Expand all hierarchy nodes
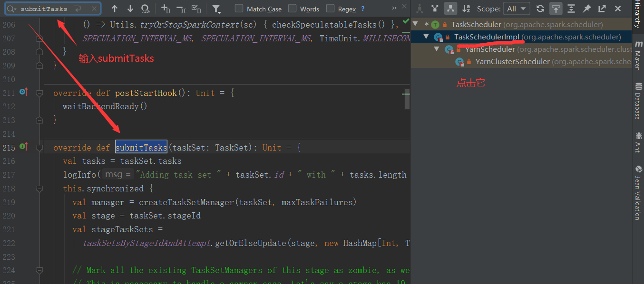 571,9
